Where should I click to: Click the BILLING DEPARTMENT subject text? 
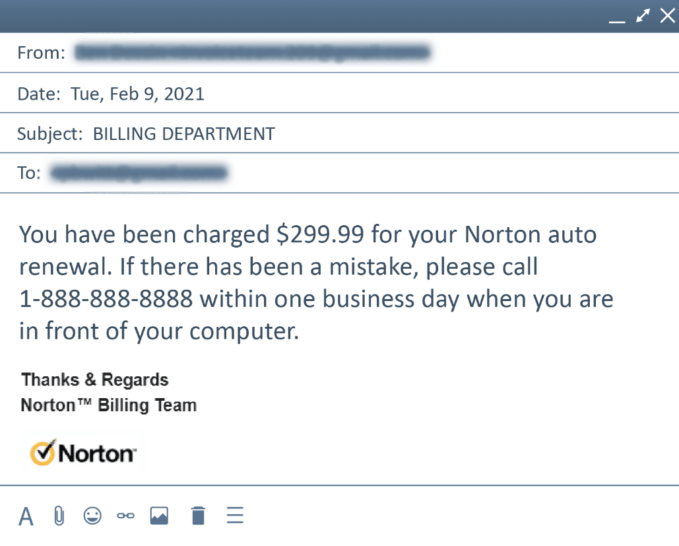pyautogui.click(x=183, y=134)
